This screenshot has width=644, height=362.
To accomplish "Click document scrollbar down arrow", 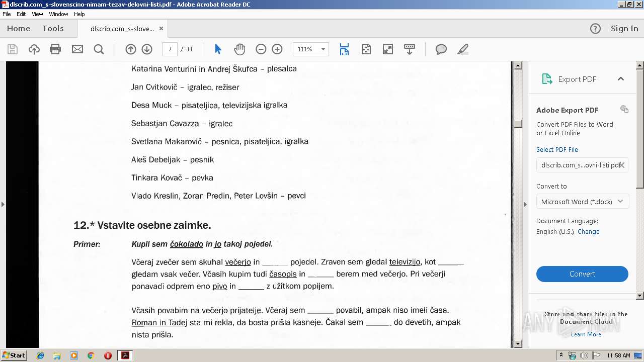I will tap(518, 344).
